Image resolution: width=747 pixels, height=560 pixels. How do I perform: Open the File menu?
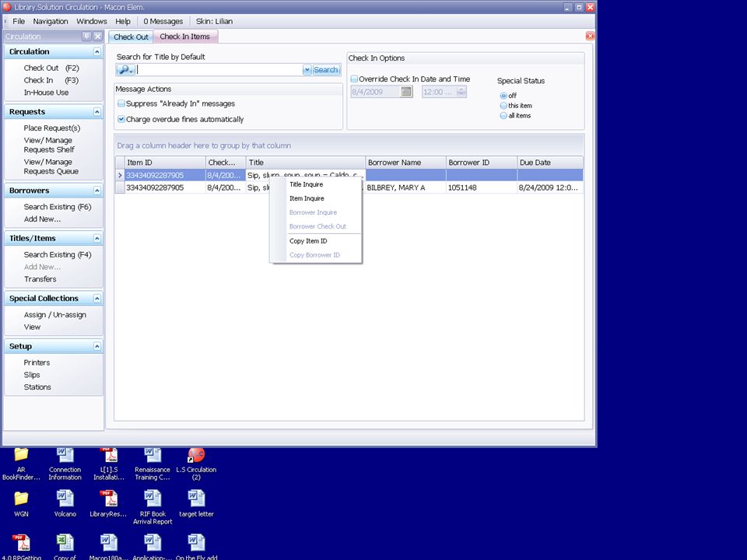tap(19, 22)
